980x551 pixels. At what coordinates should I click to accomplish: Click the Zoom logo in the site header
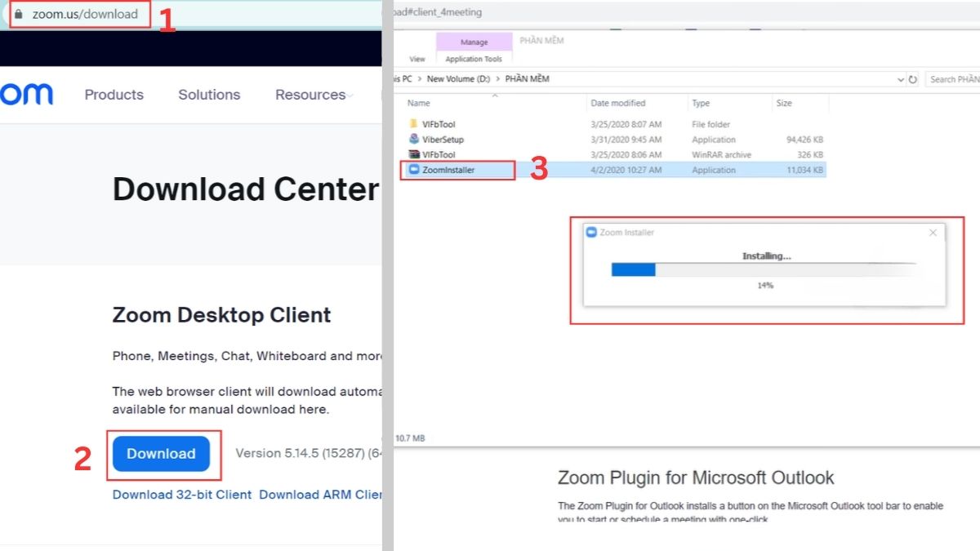click(26, 95)
